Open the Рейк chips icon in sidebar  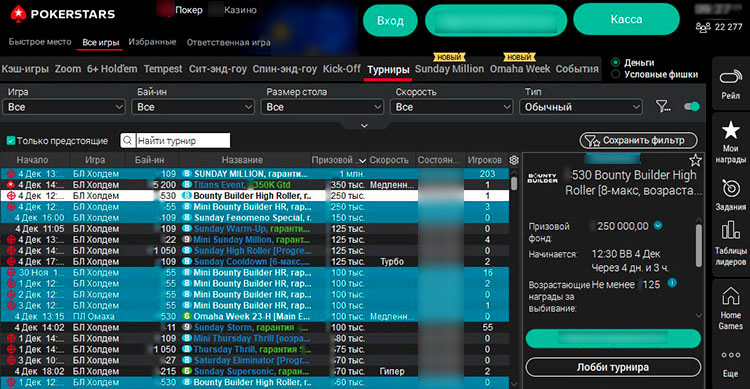730,78
